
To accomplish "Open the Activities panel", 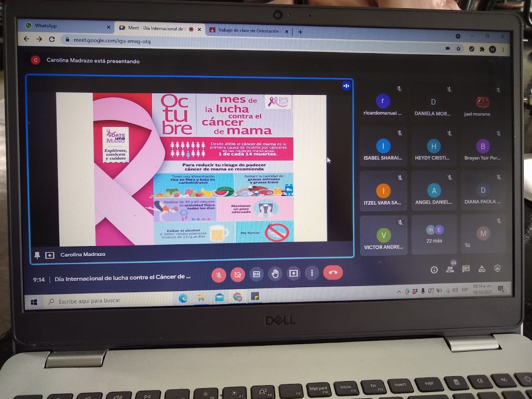I will pos(482,269).
